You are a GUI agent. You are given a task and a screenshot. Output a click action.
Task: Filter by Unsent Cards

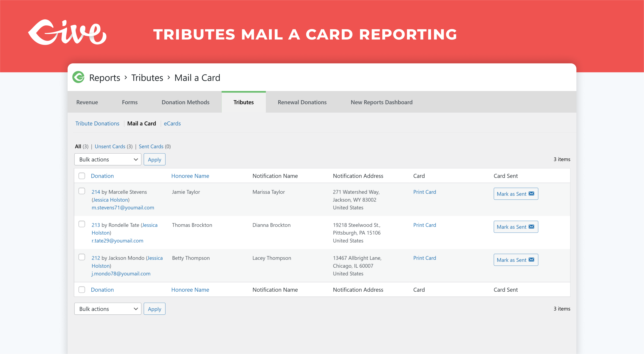[x=110, y=146]
